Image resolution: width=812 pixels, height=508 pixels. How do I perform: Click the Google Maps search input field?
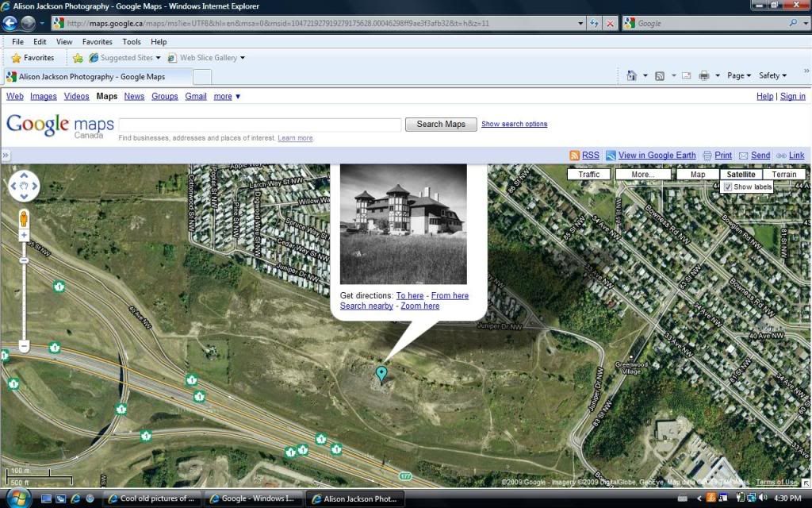(x=260, y=125)
